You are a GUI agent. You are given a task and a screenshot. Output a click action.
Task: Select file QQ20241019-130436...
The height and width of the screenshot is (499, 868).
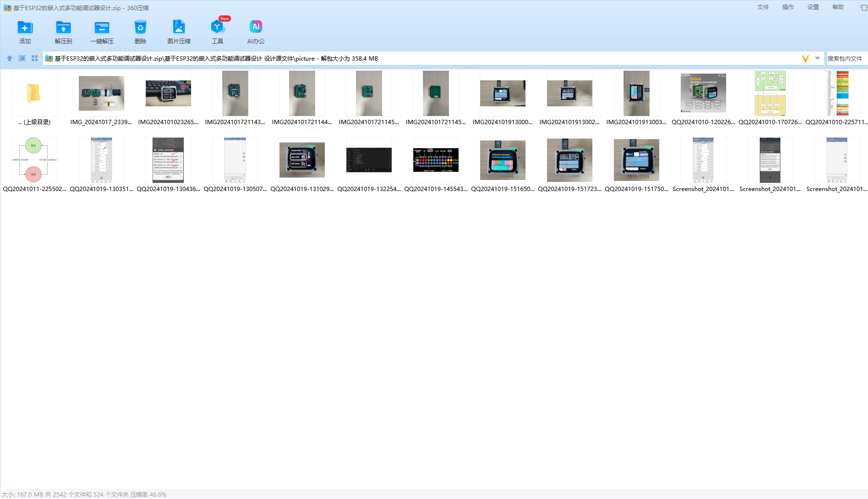click(168, 165)
